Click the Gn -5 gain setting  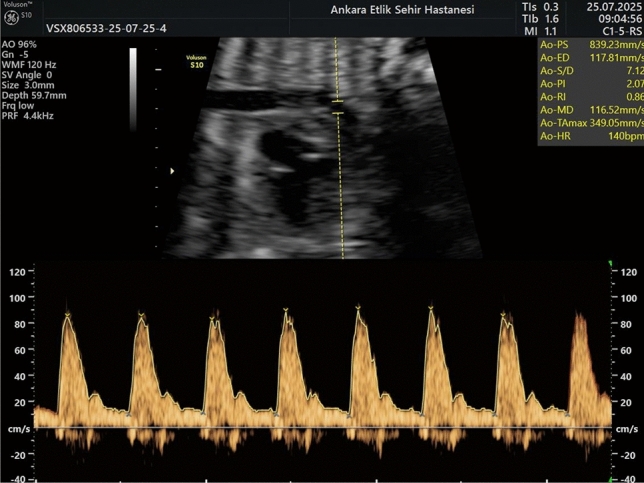(x=15, y=55)
